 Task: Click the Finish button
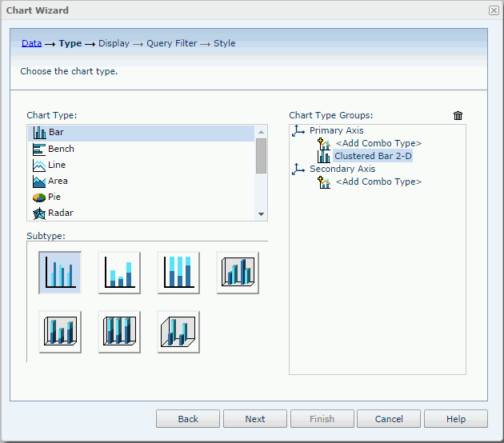pyautogui.click(x=322, y=419)
